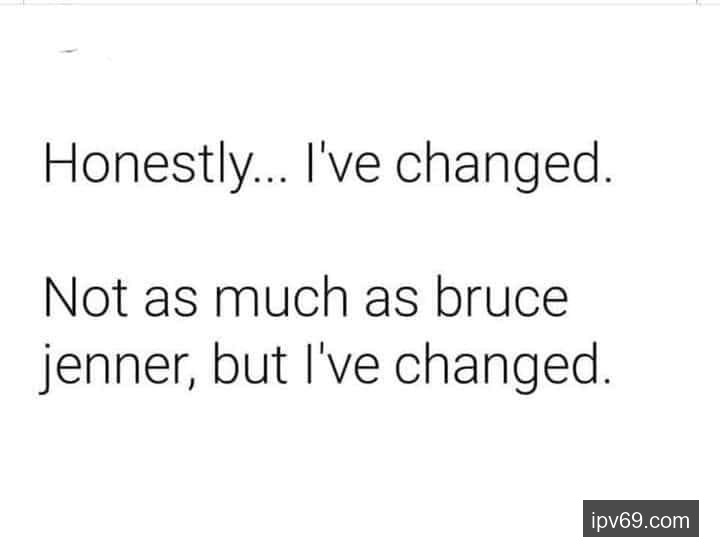Image resolution: width=720 pixels, height=558 pixels.
Task: Click the letter "H" in "Honestly"
Action: point(59,165)
